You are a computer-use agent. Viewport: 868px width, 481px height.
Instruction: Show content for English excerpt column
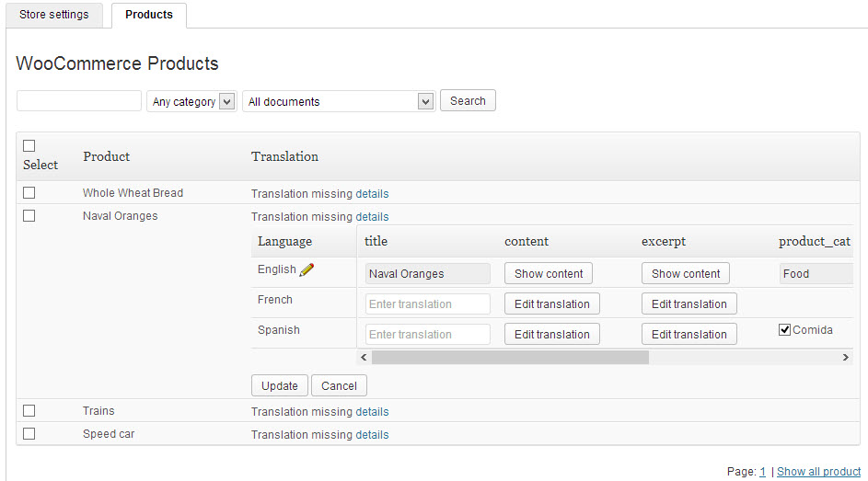pos(686,274)
